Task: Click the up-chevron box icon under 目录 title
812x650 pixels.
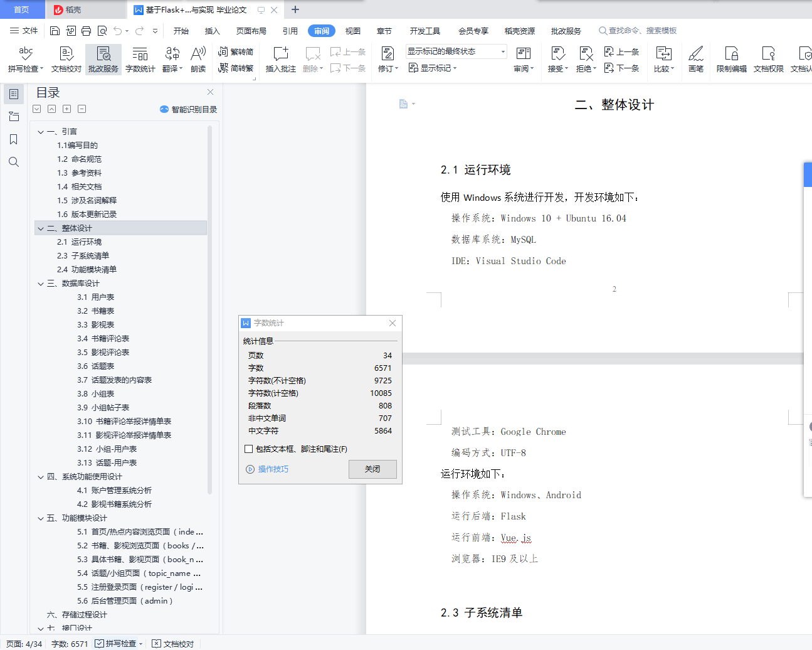Action: pos(52,109)
